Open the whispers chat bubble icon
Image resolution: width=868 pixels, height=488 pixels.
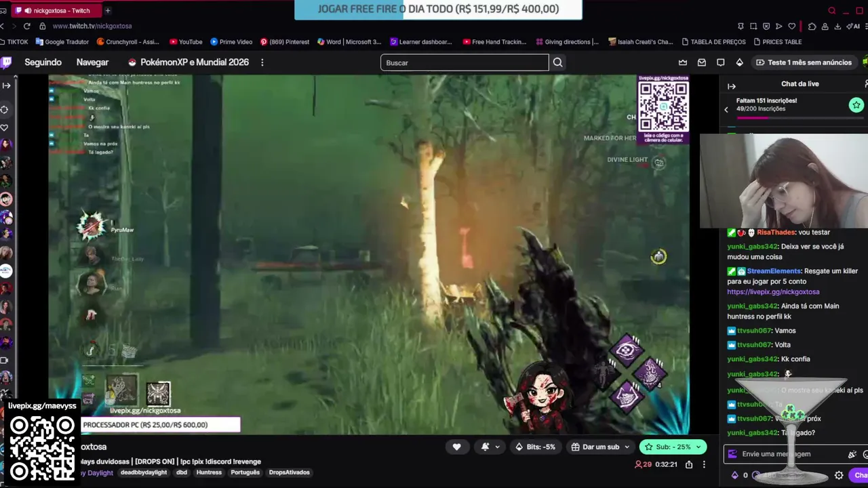click(x=721, y=62)
